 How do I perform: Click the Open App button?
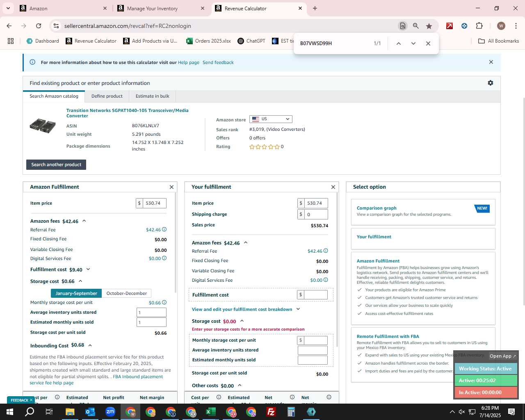point(502,356)
